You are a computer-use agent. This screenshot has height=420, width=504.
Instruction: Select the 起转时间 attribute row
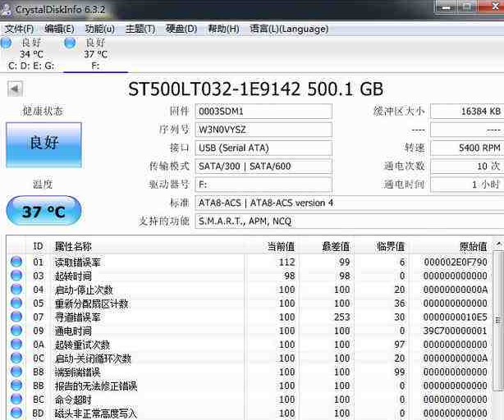tap(249, 276)
